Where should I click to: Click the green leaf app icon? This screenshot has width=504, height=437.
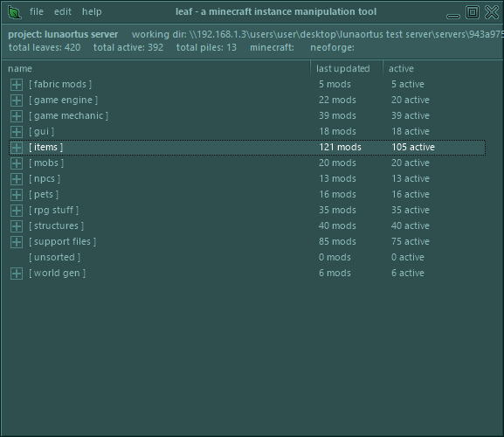(15, 12)
